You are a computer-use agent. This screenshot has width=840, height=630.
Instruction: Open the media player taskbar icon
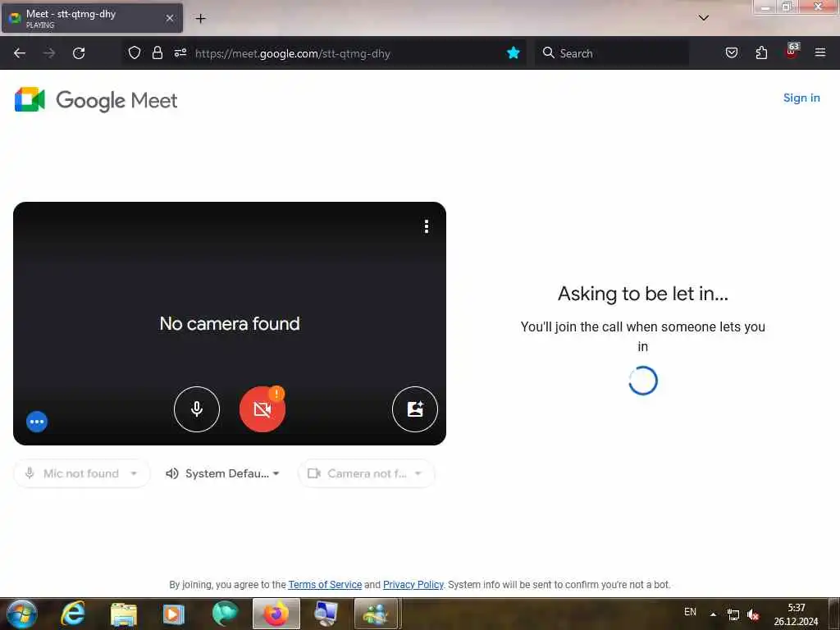click(x=173, y=614)
